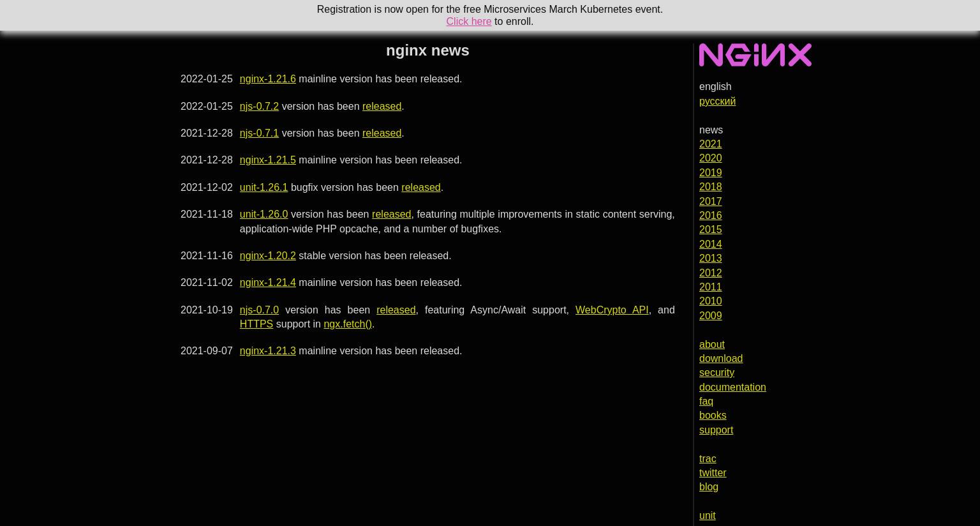Screen dimensions: 980x526
Task: Open 2016 news archive
Action: 710,215
